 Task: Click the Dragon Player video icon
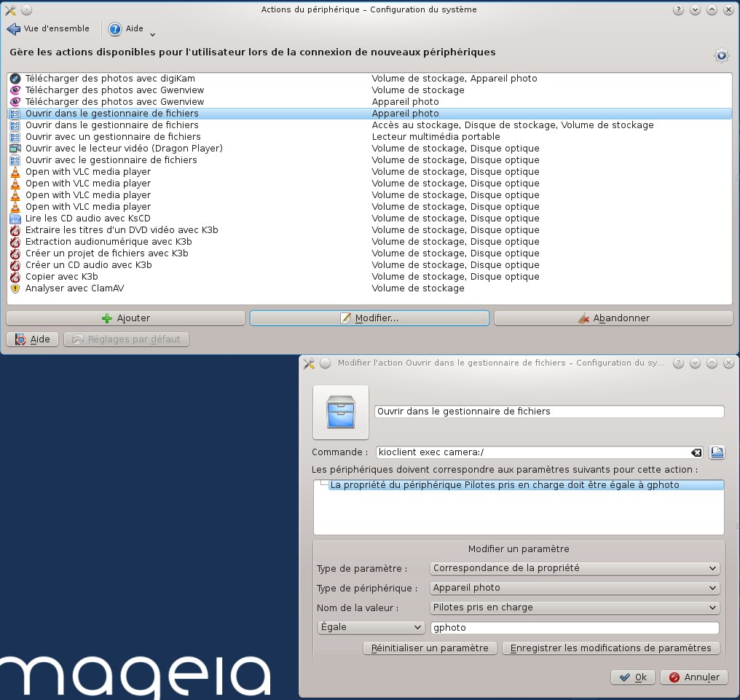15,148
